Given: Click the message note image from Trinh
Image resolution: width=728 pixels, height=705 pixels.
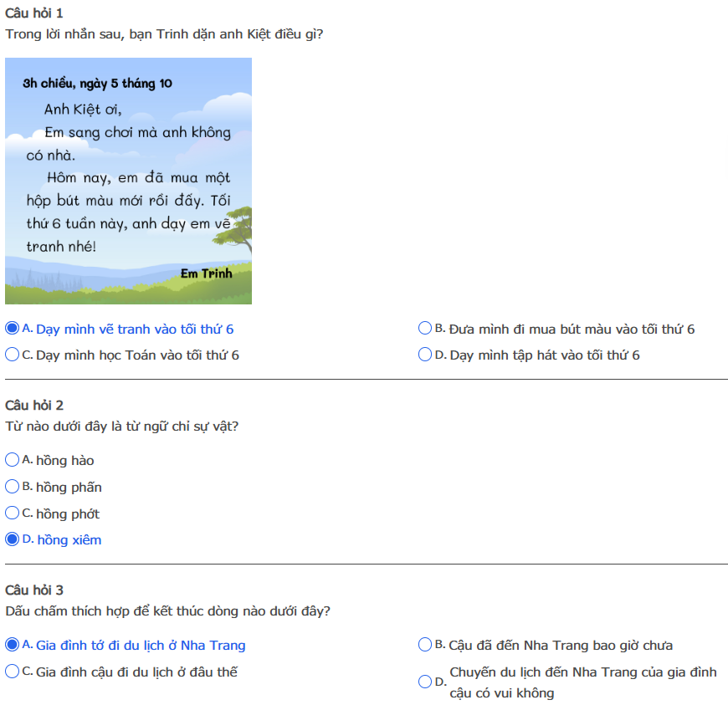Looking at the screenshot, I should (x=128, y=181).
